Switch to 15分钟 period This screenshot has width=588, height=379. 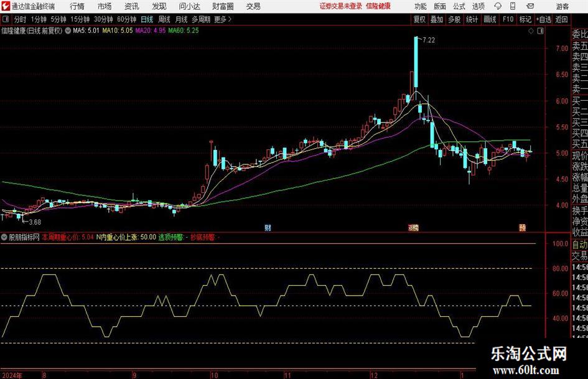80,19
